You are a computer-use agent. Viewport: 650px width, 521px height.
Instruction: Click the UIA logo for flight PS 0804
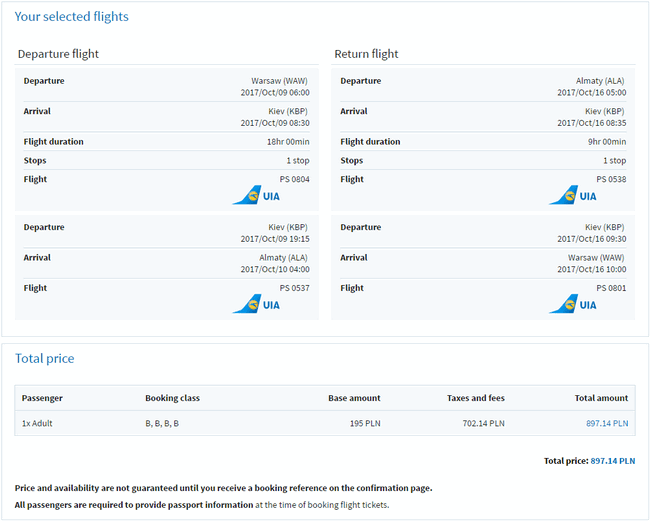tap(257, 195)
